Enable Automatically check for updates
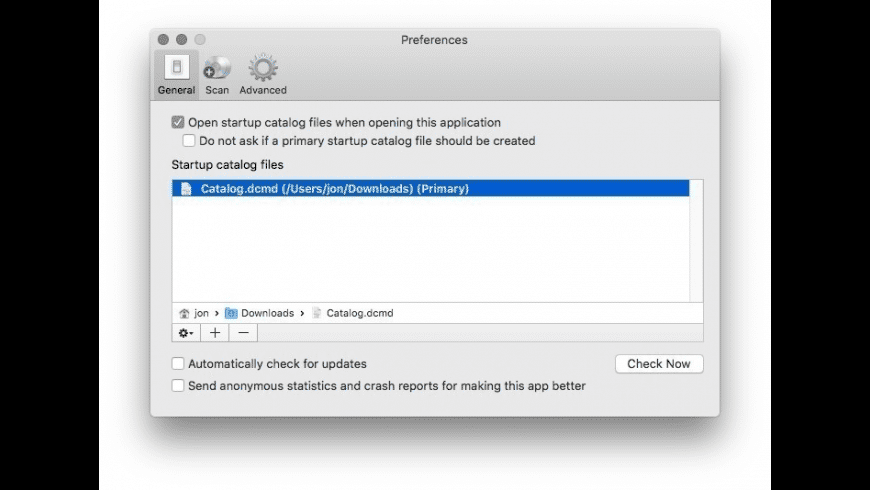 click(x=178, y=363)
